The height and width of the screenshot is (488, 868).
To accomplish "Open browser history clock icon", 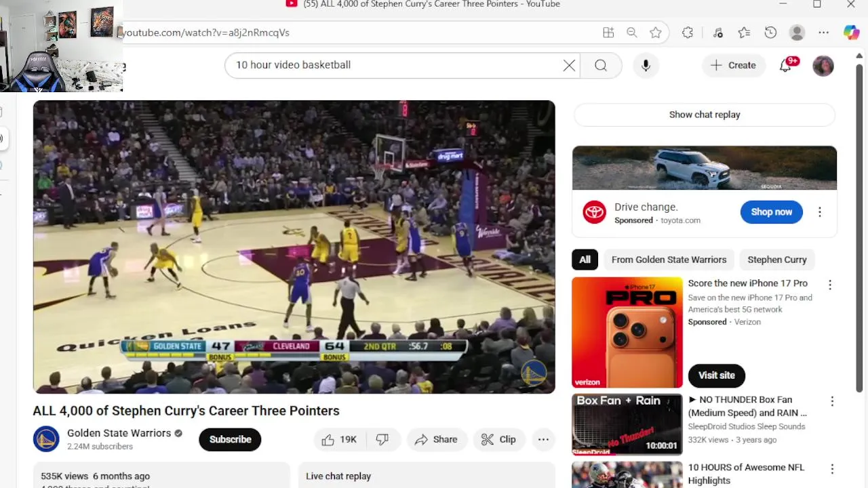I will tap(770, 33).
